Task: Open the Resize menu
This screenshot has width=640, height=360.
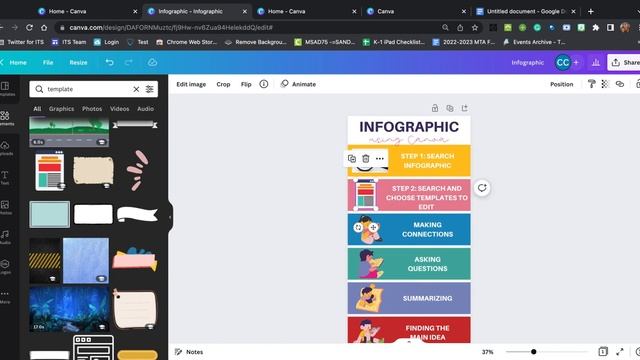Action: [78, 62]
